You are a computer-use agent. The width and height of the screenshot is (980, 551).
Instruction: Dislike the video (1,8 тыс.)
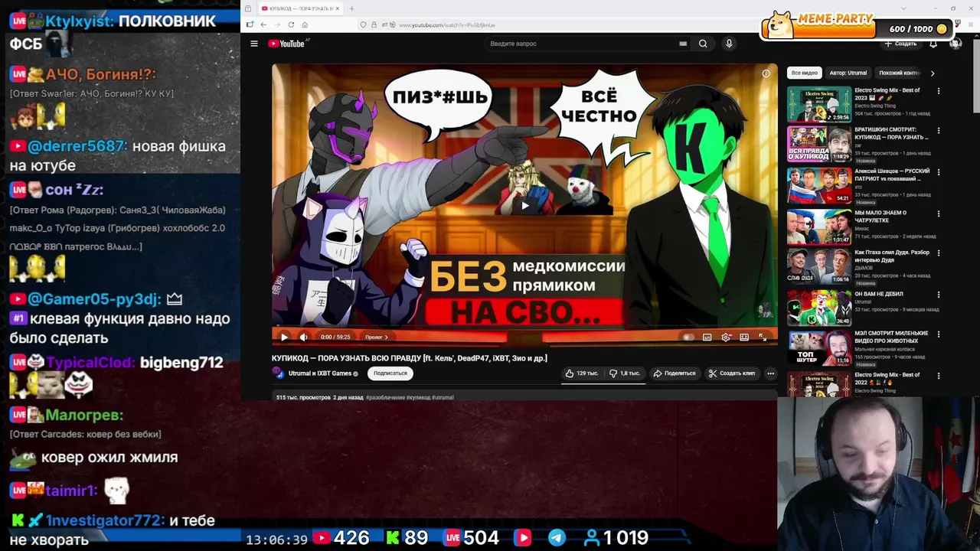coord(625,373)
